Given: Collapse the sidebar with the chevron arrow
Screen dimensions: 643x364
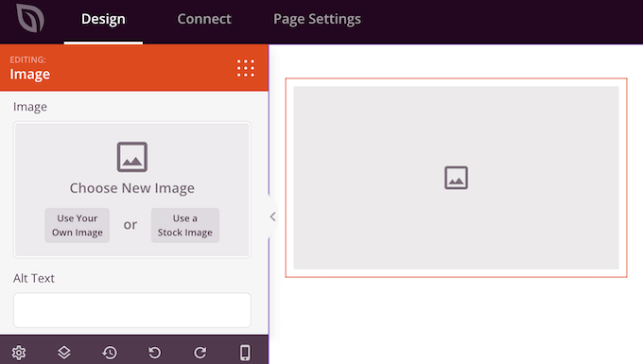Looking at the screenshot, I should (272, 217).
